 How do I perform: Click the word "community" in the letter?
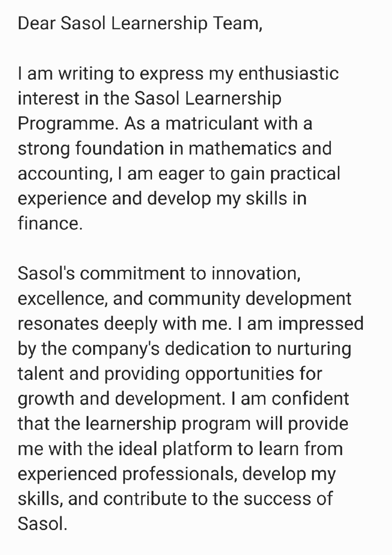tap(194, 299)
